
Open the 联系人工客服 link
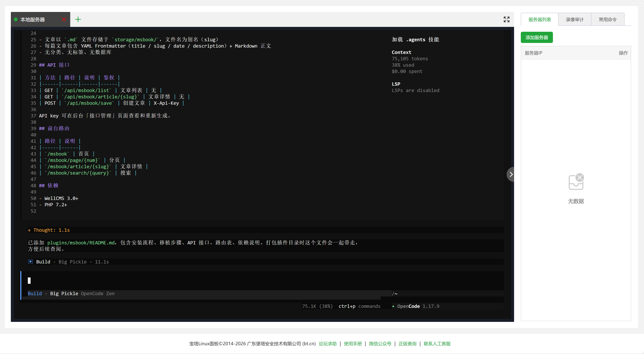(437, 344)
